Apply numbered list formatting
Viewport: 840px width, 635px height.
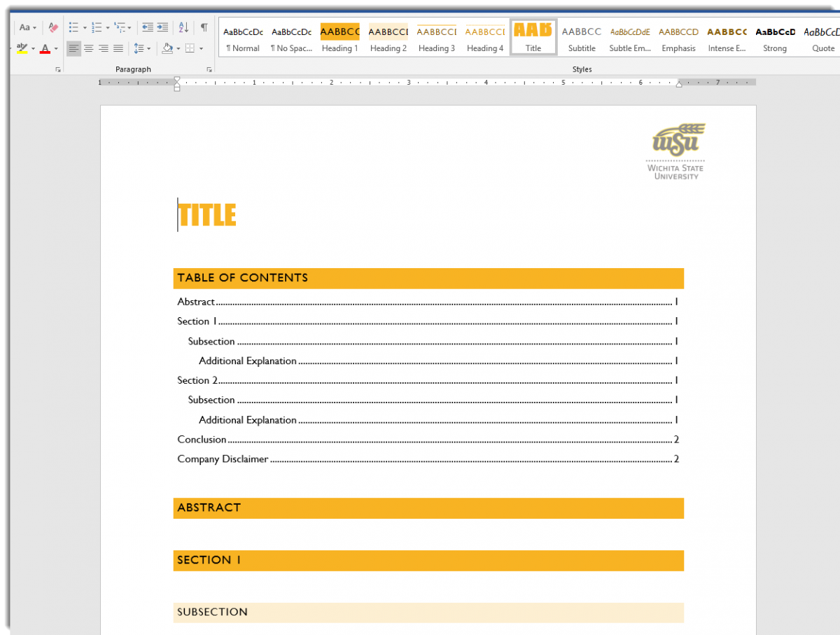click(x=97, y=28)
